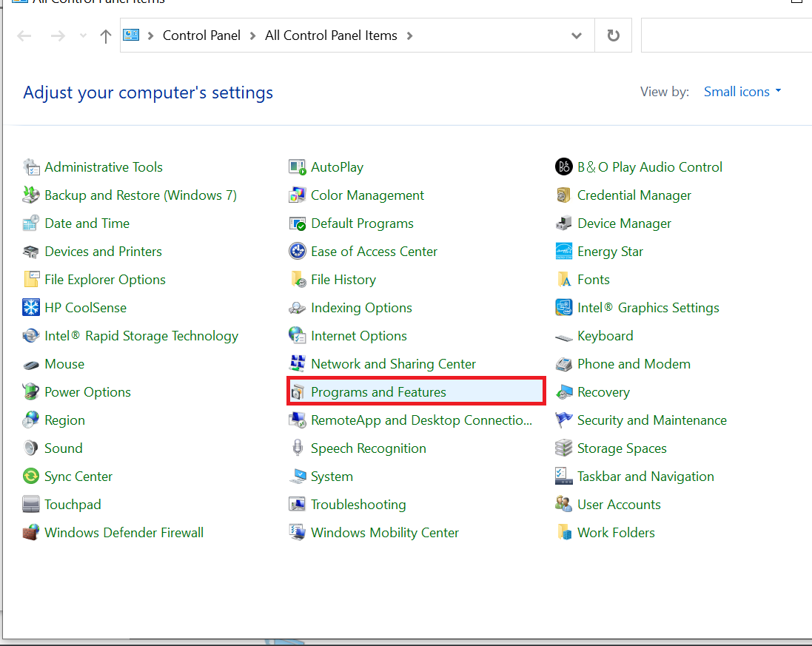Open the Sound speaker icon
Screen dimensions: 812x646
pos(31,448)
